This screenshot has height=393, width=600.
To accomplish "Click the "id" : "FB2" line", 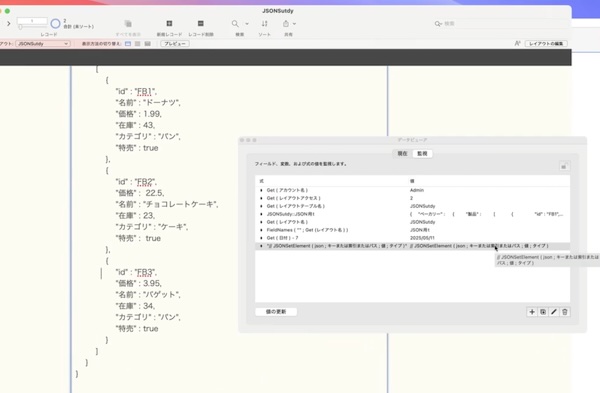I will [x=136, y=182].
